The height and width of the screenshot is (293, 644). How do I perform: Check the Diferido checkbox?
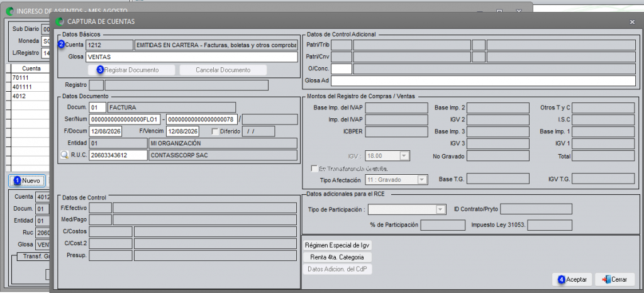(x=215, y=131)
